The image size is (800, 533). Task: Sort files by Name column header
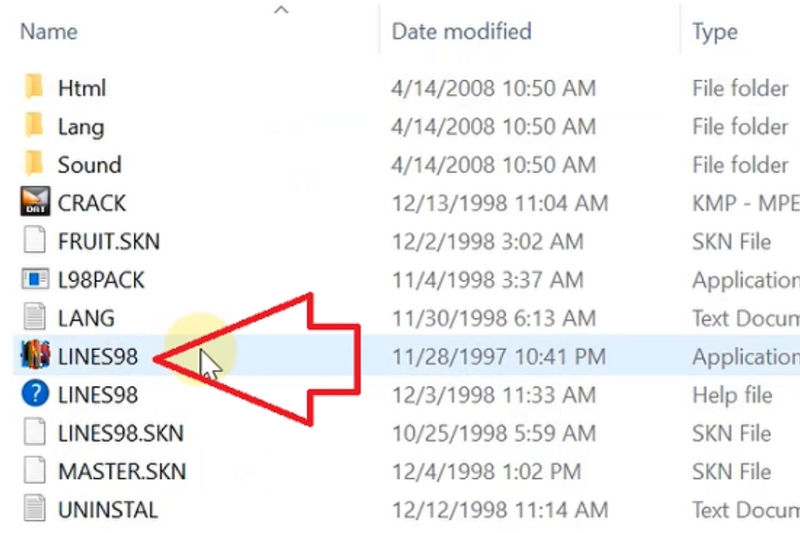pos(50,31)
